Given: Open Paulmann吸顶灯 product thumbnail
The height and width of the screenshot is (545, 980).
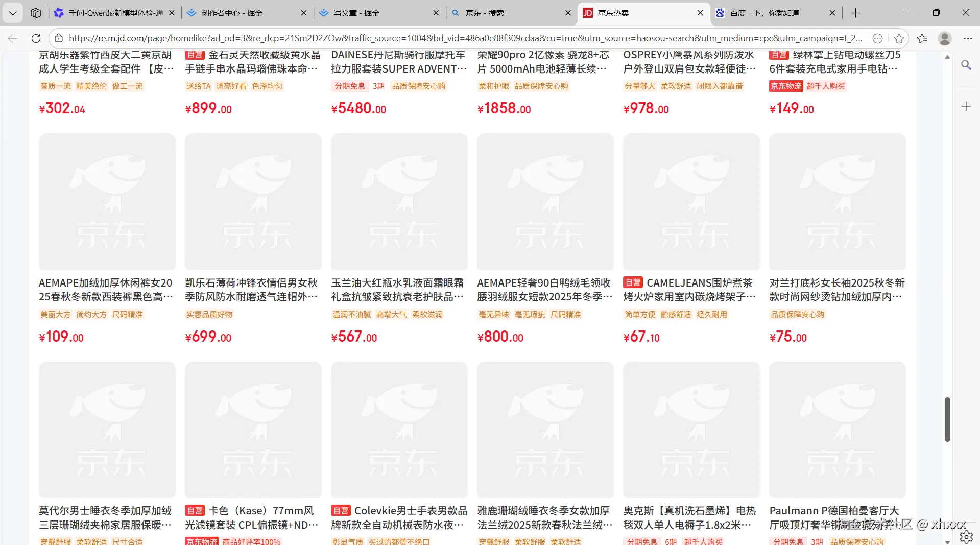Looking at the screenshot, I should coord(838,430).
